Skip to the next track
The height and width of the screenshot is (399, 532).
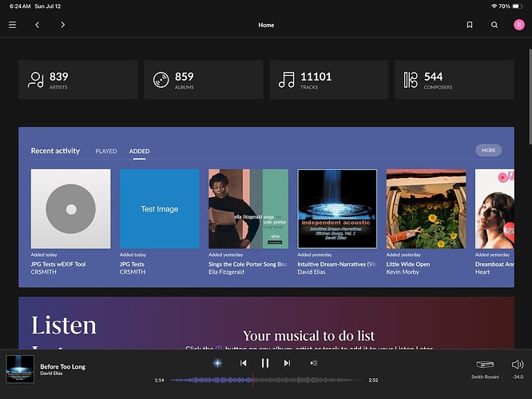pos(287,363)
